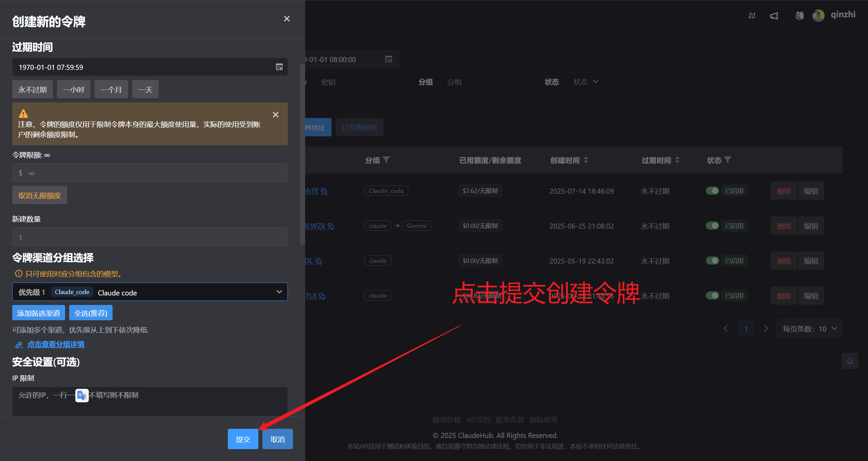Submit with the 提交 button
The image size is (868, 461).
click(243, 439)
